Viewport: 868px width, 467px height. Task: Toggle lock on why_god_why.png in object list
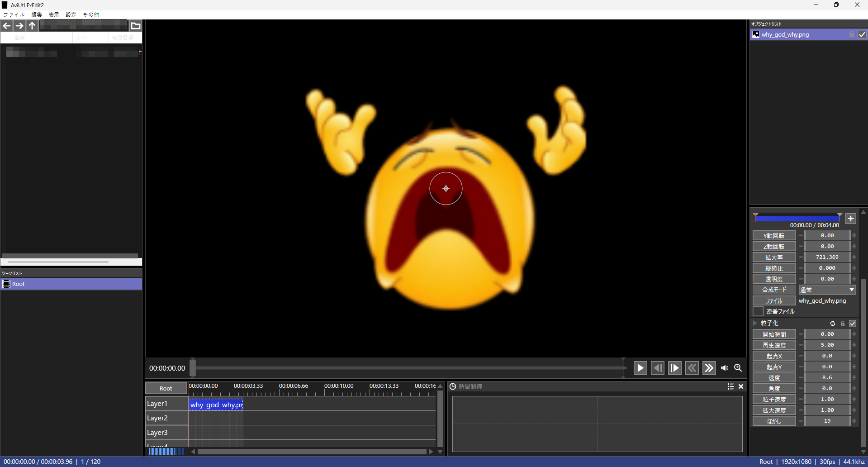[852, 34]
